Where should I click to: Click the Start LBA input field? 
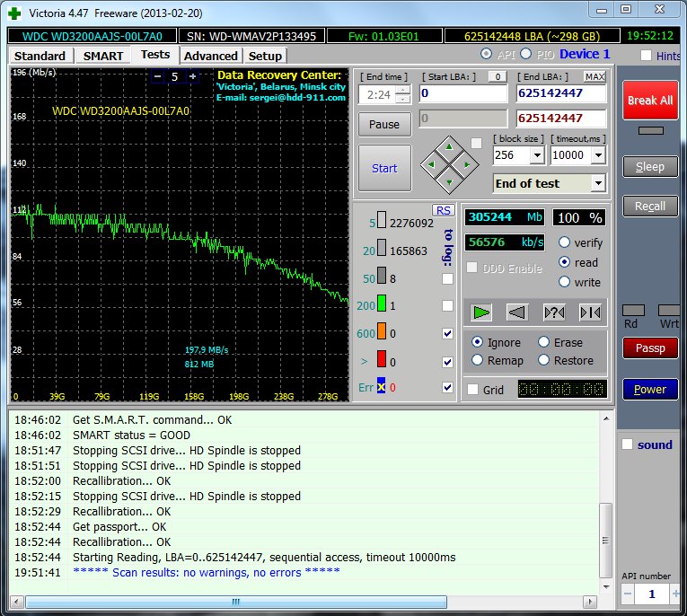[x=462, y=93]
